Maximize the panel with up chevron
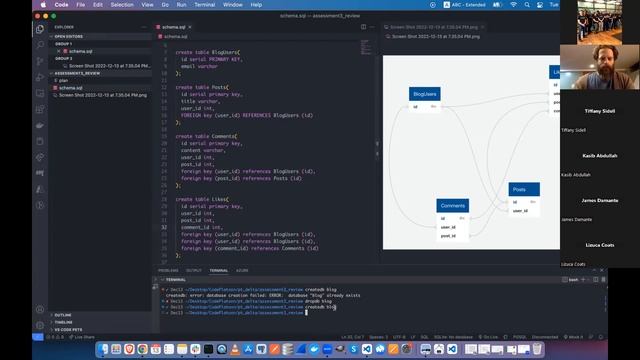 pyautogui.click(x=594, y=270)
